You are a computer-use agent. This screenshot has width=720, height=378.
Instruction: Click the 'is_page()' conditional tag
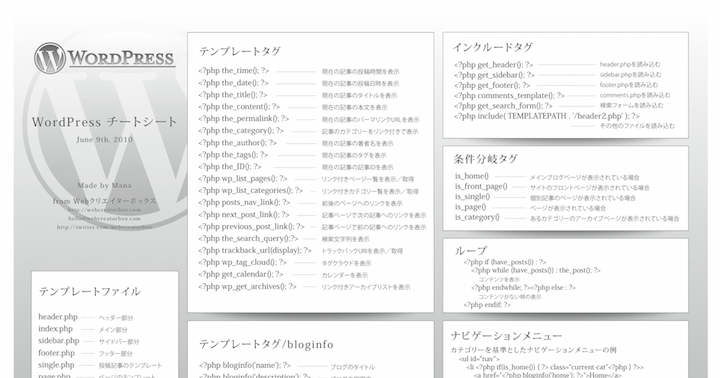tap(471, 207)
